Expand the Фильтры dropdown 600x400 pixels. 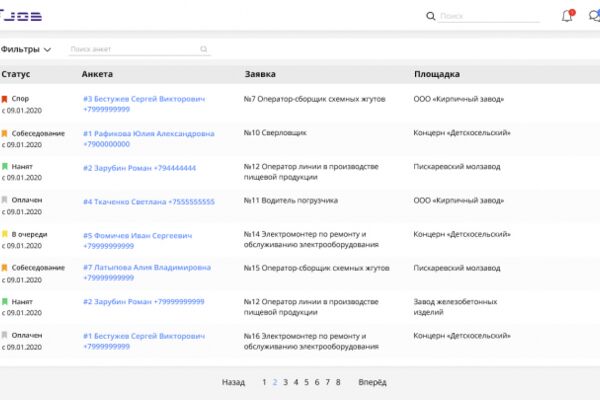[x=25, y=49]
